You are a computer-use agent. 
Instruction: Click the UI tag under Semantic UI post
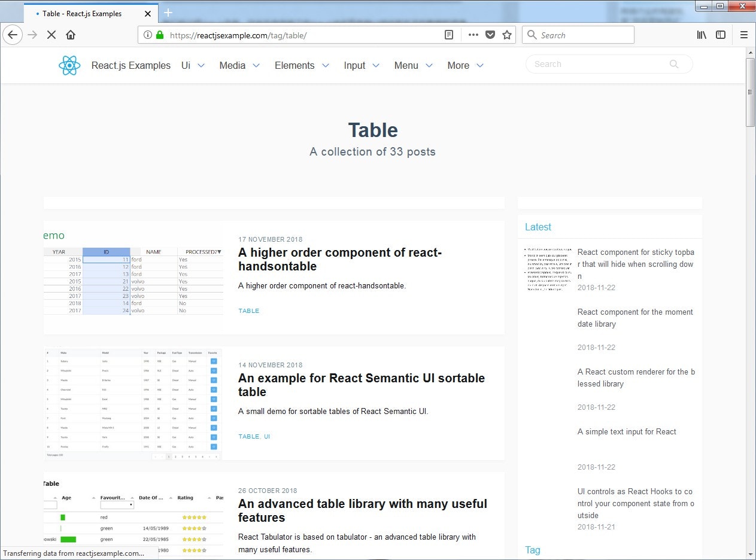267,437
